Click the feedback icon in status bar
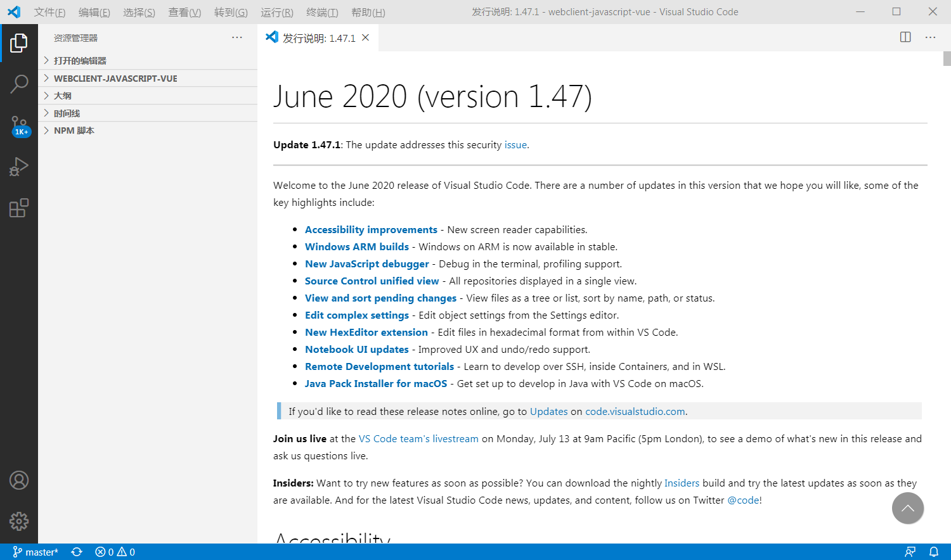Image resolution: width=951 pixels, height=560 pixels. pos(910,552)
